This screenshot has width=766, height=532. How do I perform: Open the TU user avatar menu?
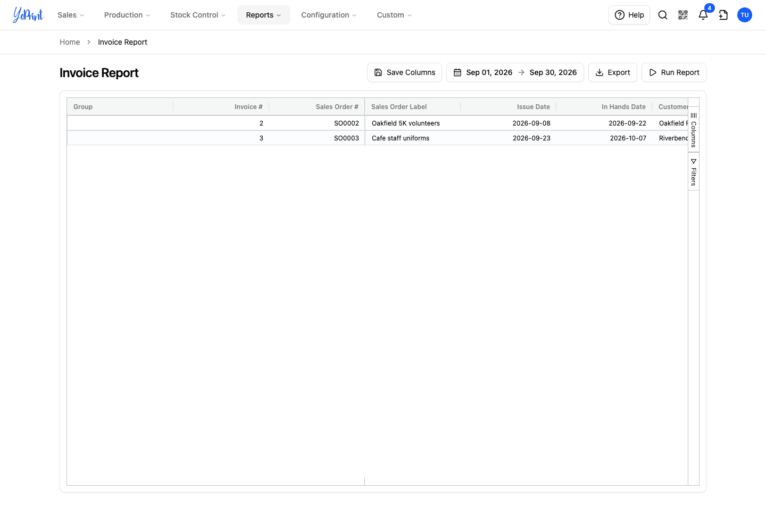(745, 15)
